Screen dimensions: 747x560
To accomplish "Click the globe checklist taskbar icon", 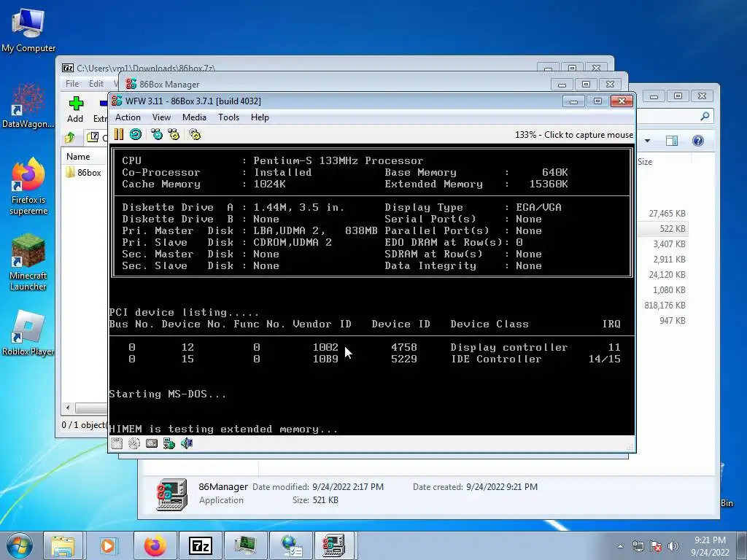I will point(291,545).
